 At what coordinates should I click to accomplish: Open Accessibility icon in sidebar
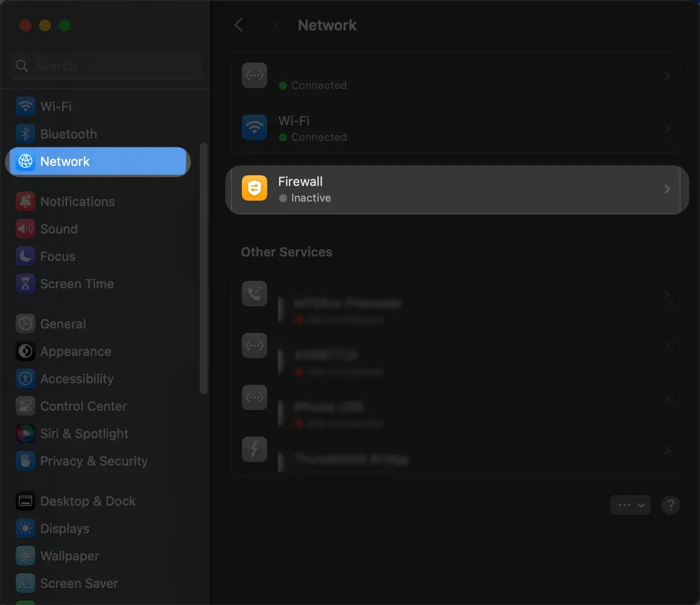25,379
